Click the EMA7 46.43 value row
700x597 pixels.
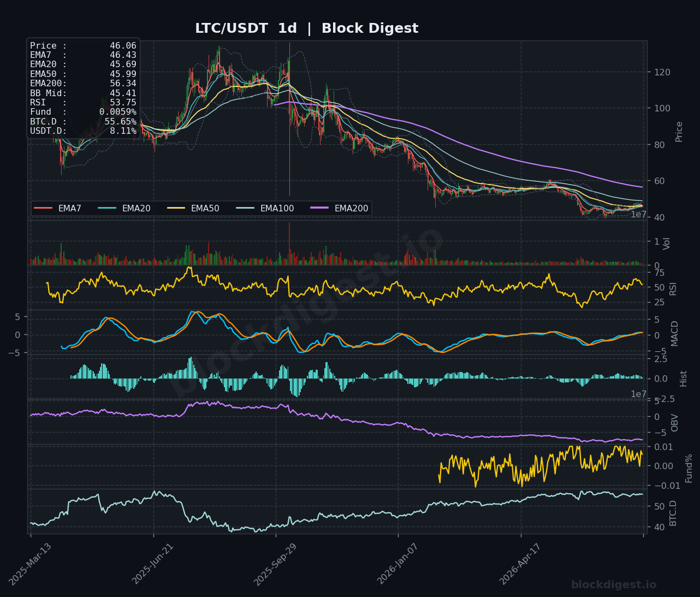83,55
